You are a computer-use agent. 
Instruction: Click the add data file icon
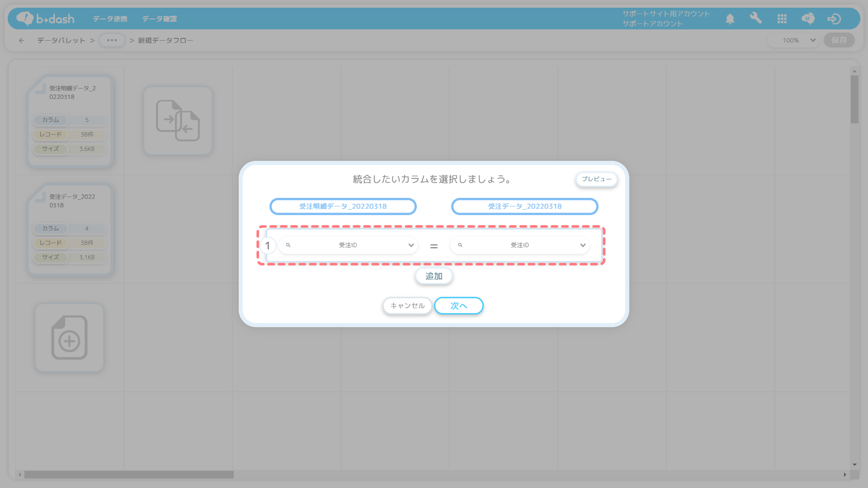click(69, 337)
